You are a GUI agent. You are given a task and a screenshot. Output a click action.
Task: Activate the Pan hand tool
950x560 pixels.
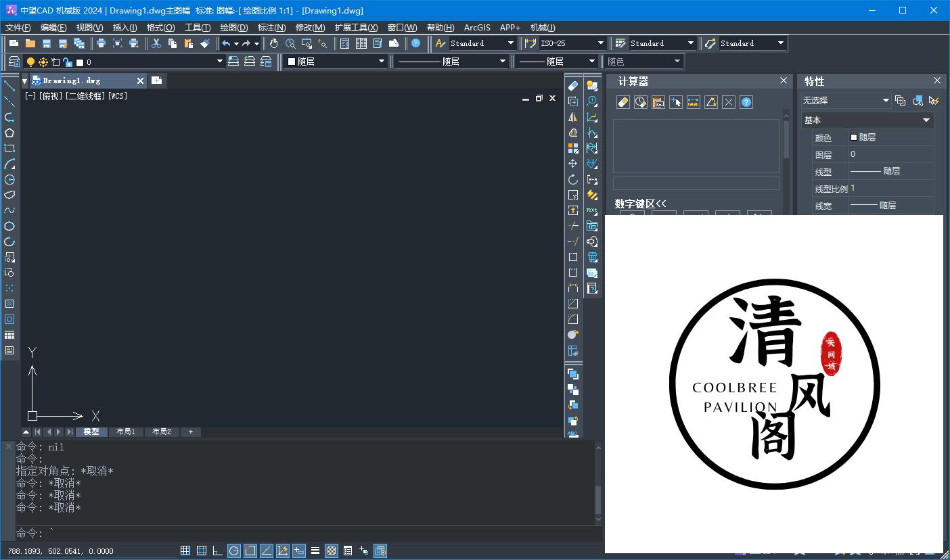tap(273, 43)
